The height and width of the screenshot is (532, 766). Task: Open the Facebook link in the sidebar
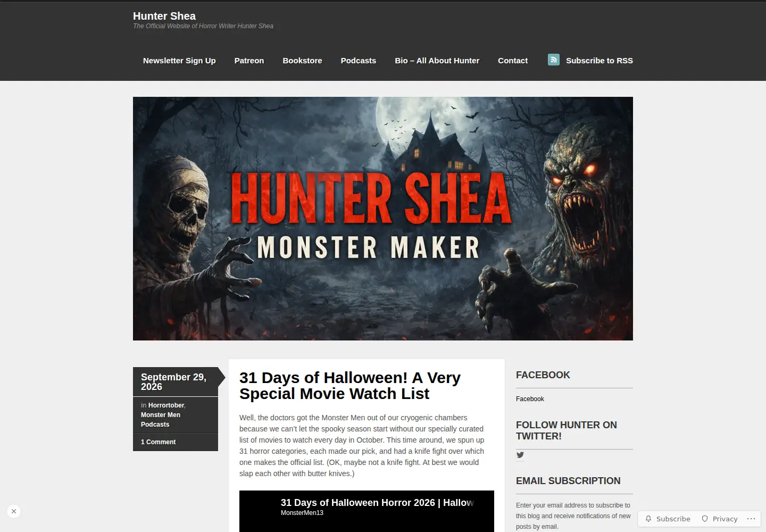pyautogui.click(x=530, y=399)
